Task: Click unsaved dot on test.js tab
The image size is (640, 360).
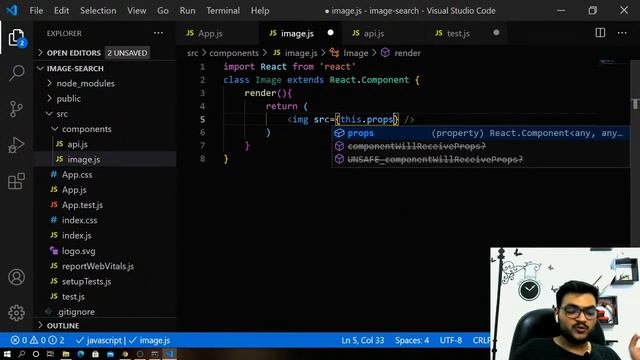Action: coord(496,33)
